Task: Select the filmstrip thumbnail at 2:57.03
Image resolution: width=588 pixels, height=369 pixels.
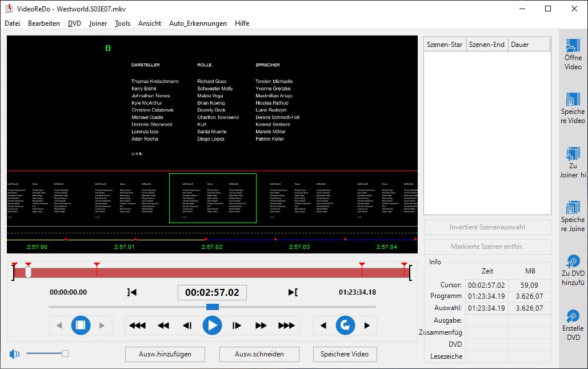Action: (x=301, y=198)
